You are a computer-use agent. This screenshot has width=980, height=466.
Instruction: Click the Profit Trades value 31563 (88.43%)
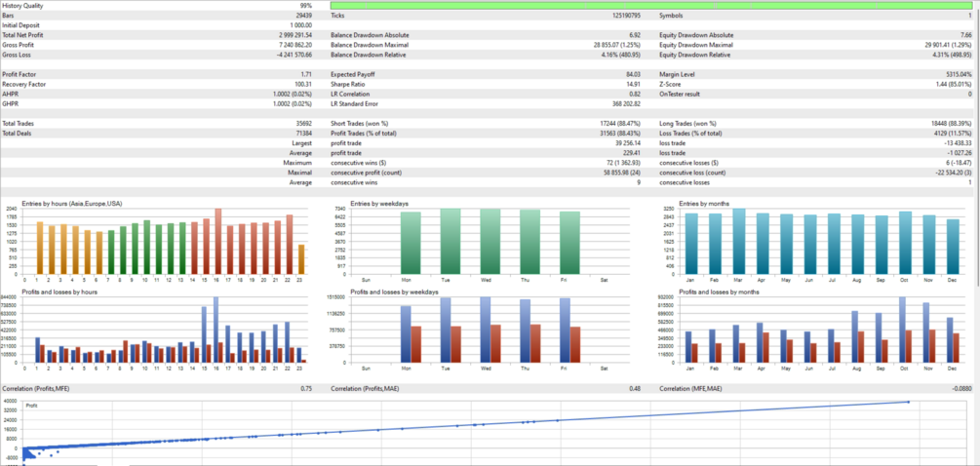point(620,133)
